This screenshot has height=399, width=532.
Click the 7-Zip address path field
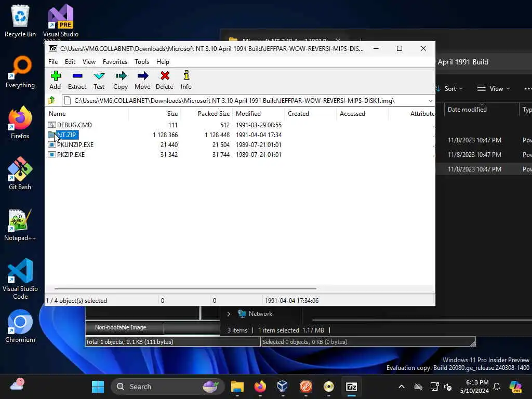click(x=244, y=101)
